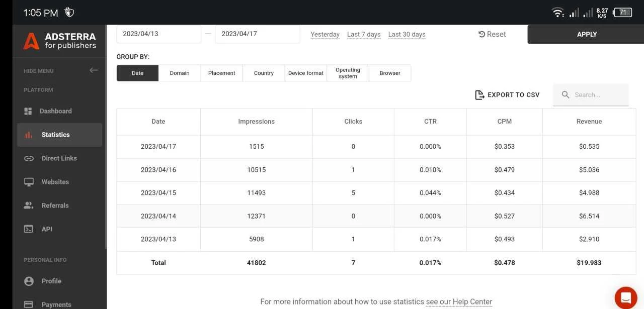Group statistics by Domain
The image size is (644, 309).
180,73
